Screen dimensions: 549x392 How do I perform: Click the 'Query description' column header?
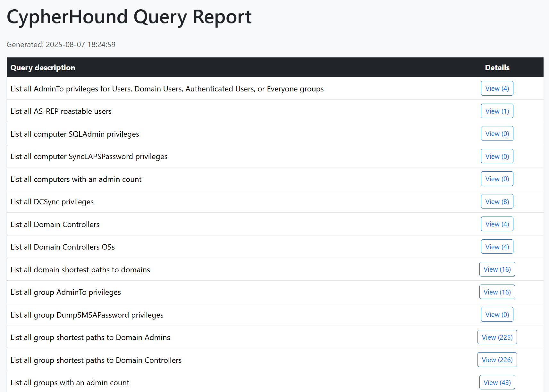(x=43, y=68)
